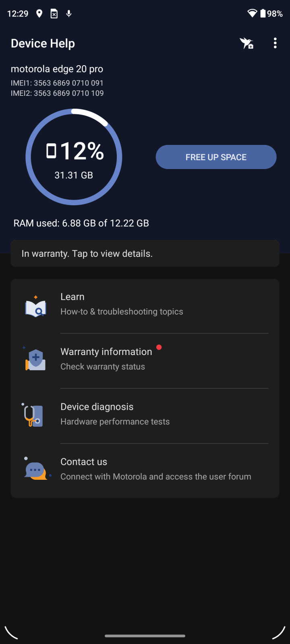Tap the Device diagnosis stethoscope icon
This screenshot has height=644, width=290.
pyautogui.click(x=33, y=415)
